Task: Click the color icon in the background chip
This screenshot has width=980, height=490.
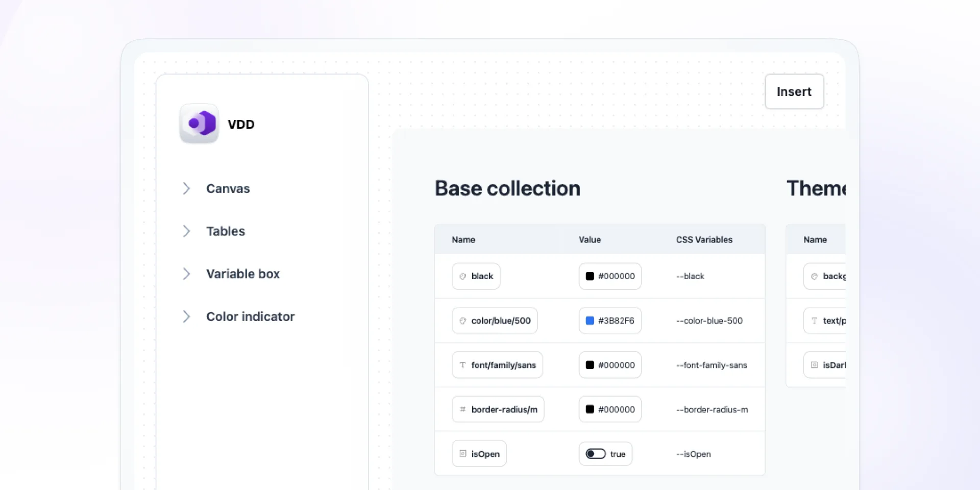Action: 815,276
